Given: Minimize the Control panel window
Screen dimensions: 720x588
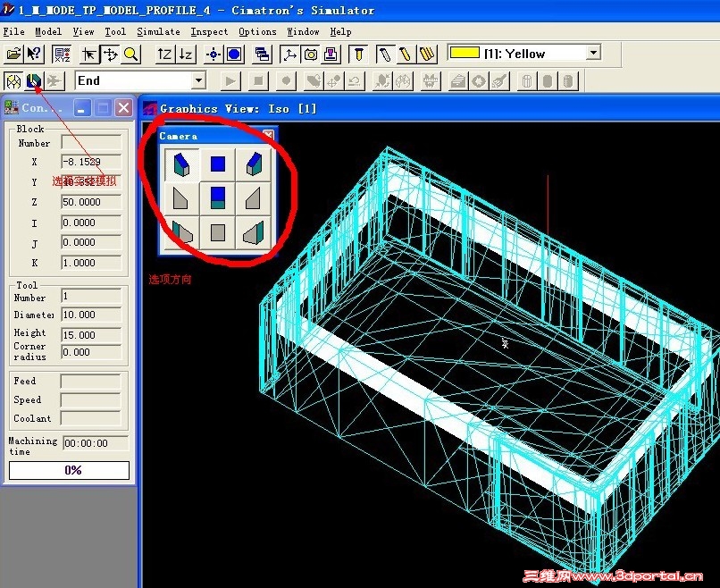Looking at the screenshot, I should 81,108.
